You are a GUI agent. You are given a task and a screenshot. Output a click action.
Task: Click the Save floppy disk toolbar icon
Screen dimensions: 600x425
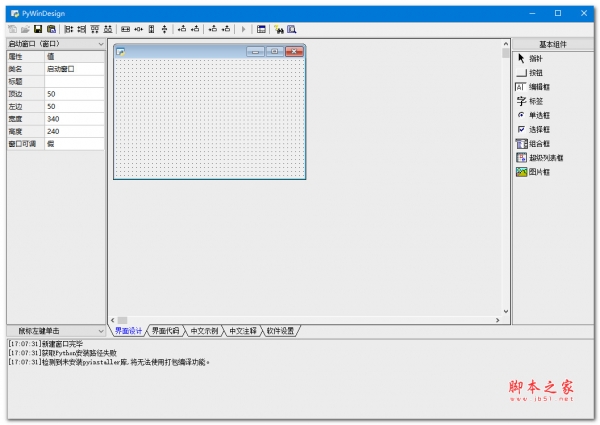pos(38,29)
